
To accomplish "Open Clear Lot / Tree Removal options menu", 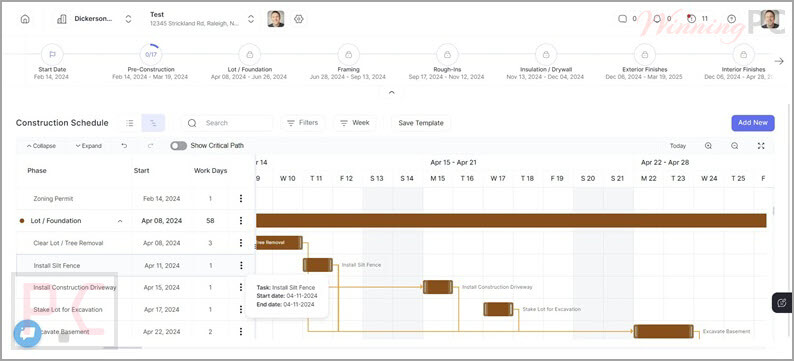I will point(241,243).
